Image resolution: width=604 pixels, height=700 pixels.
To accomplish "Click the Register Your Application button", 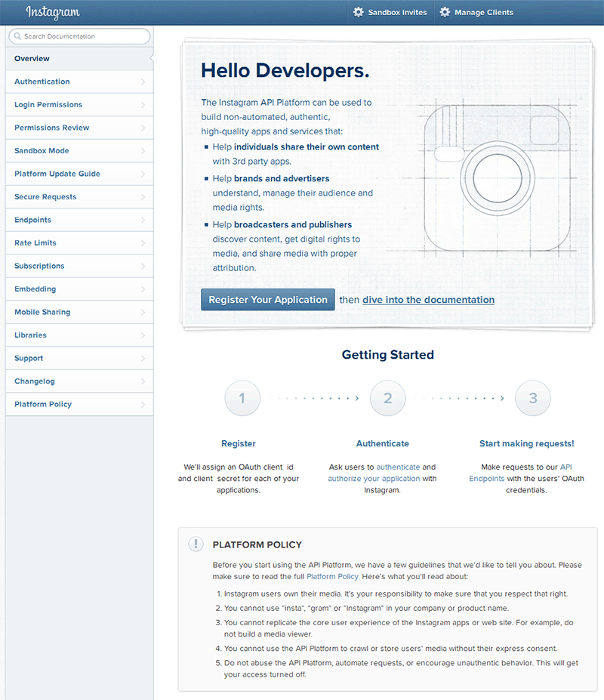I will point(268,300).
